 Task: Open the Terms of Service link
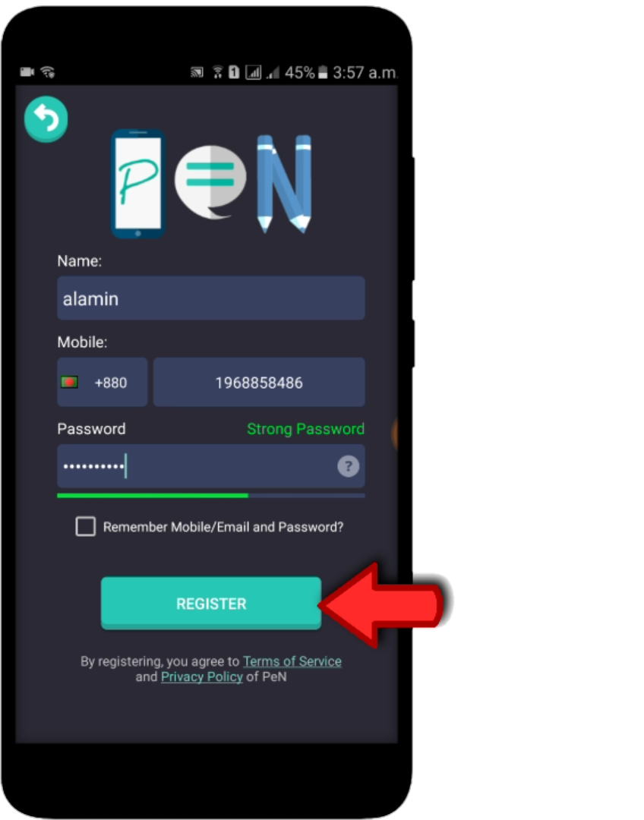click(x=292, y=661)
